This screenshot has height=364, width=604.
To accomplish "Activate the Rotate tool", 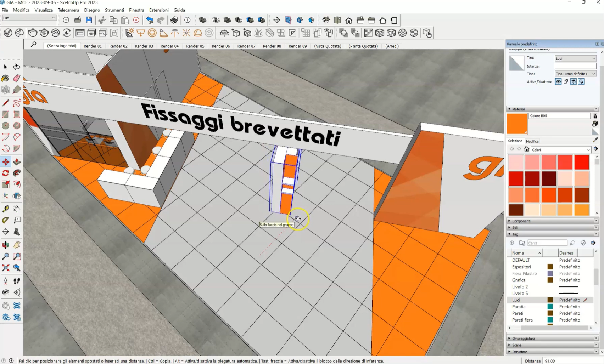I will (6, 173).
